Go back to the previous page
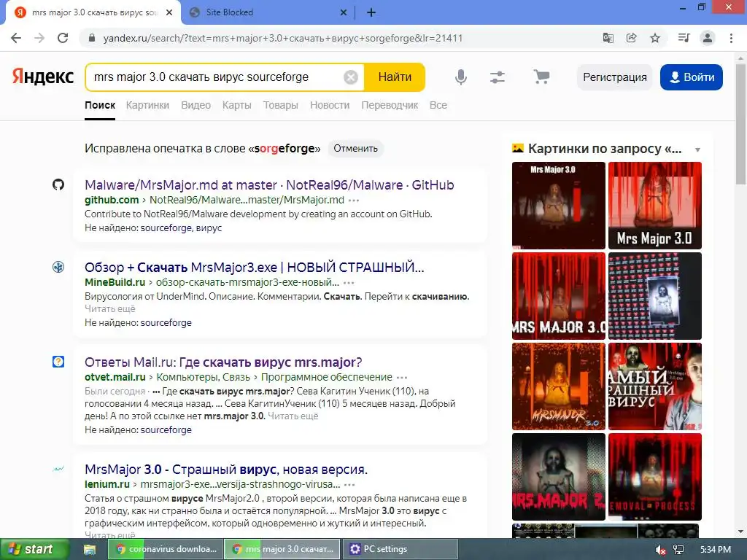Image resolution: width=747 pixels, height=560 pixels. pyautogui.click(x=16, y=38)
